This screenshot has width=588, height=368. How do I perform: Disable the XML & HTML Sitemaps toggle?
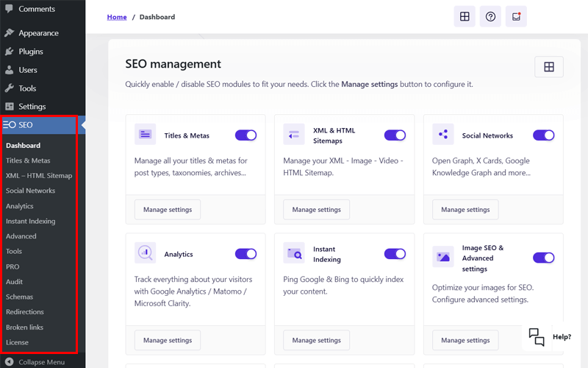click(395, 135)
